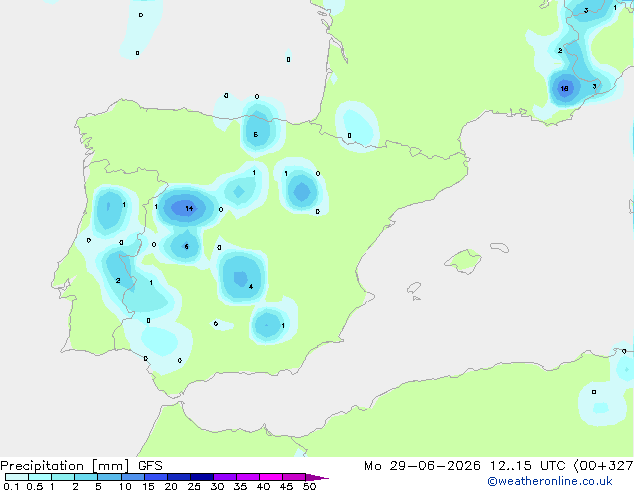Click the 25–30 mm dark navy legend box
Viewport: 634px width, 490px height.
pyautogui.click(x=202, y=477)
